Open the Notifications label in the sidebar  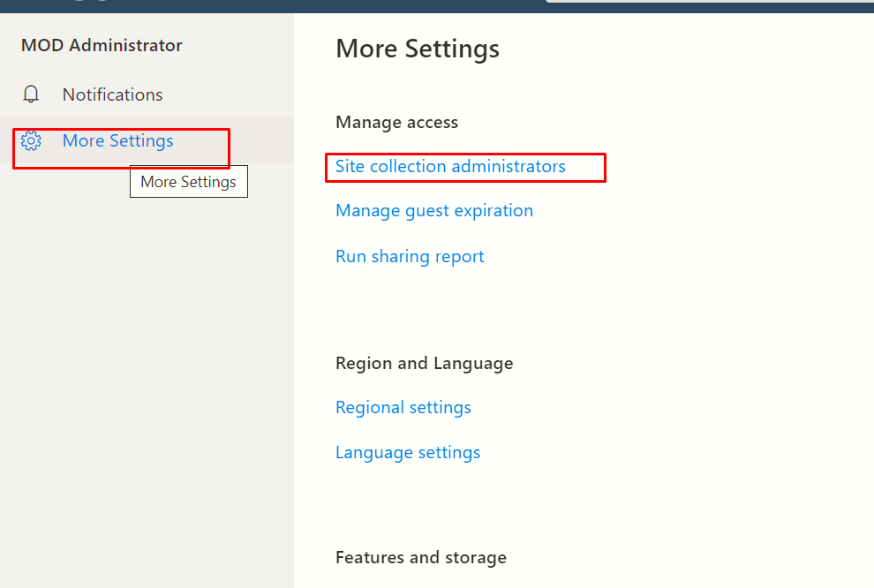tap(113, 94)
